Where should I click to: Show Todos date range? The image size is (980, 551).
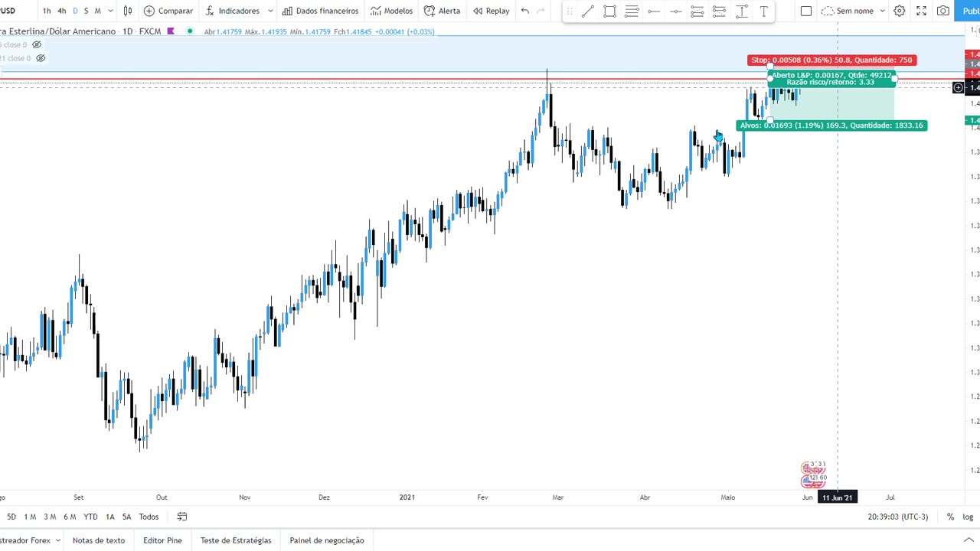coord(149,517)
